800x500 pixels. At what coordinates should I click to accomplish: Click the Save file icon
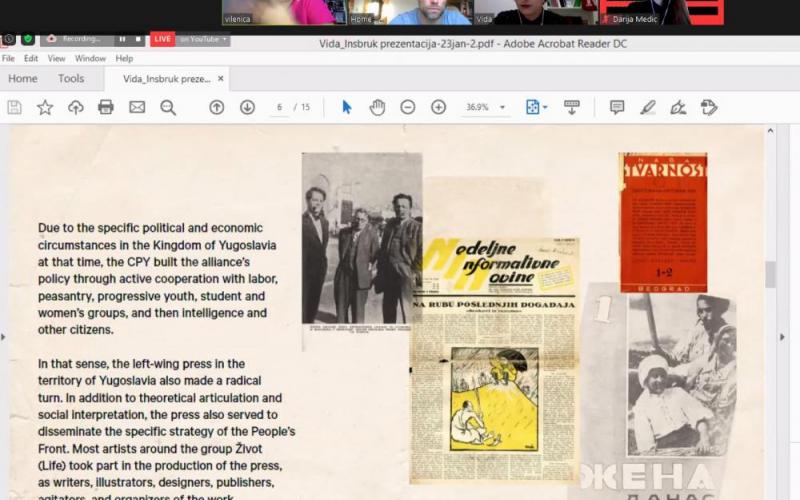pos(14,107)
